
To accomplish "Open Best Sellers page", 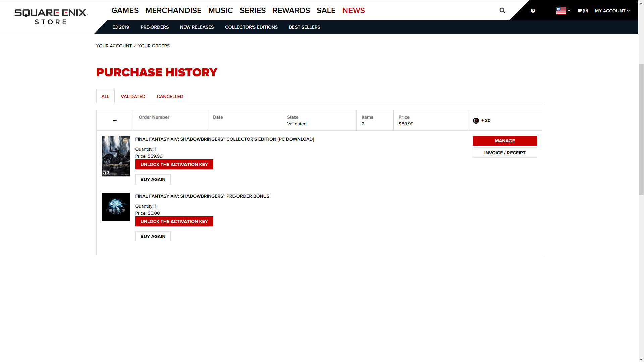I will pyautogui.click(x=305, y=27).
